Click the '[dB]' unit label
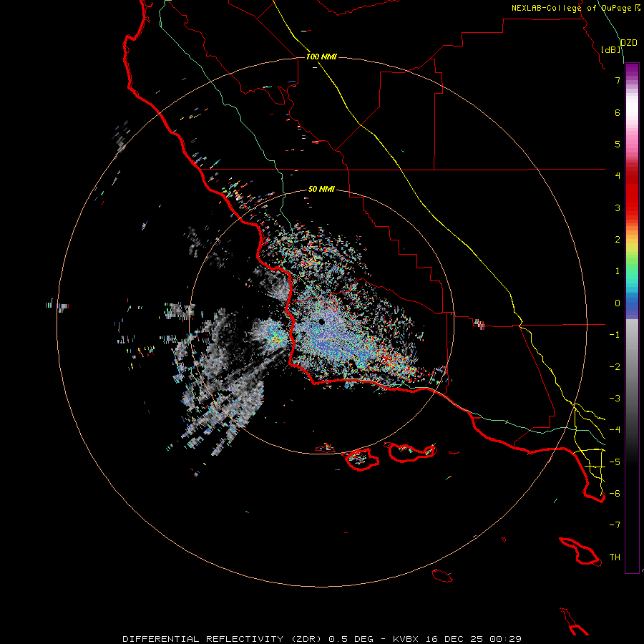 [611, 49]
